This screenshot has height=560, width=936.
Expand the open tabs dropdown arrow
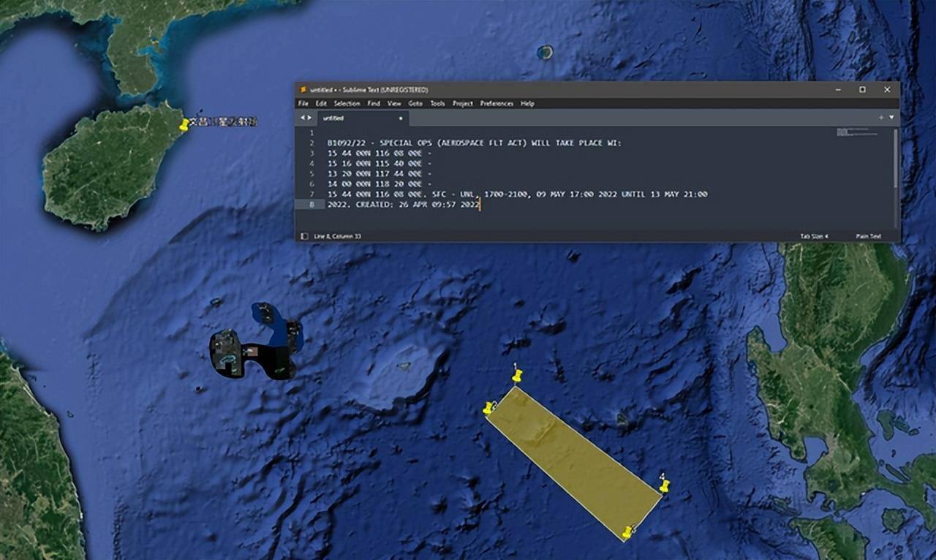tap(891, 118)
